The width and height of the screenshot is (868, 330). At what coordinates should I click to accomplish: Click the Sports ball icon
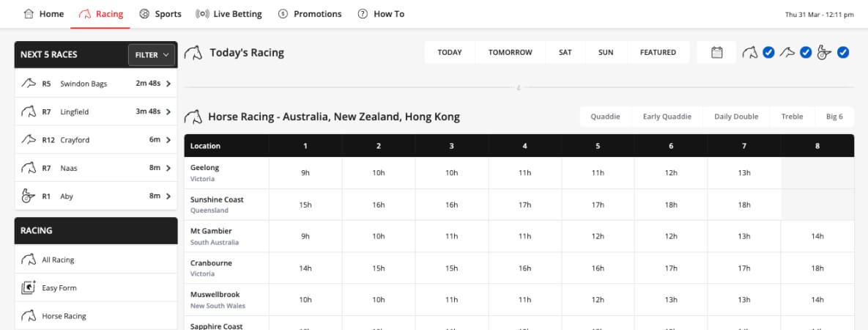(144, 14)
